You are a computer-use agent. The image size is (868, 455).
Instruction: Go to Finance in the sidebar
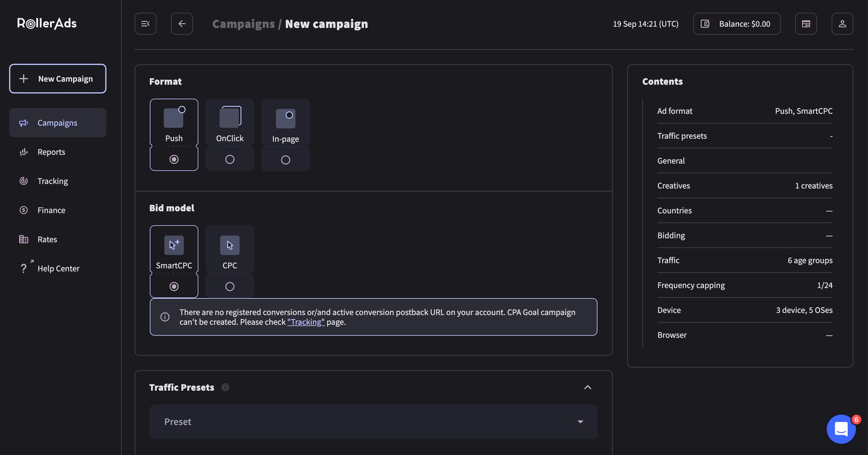pos(51,210)
